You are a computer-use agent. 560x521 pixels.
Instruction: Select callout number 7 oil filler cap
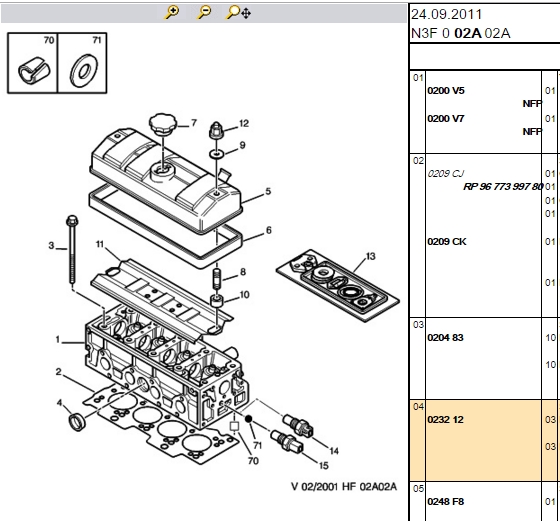tap(194, 123)
